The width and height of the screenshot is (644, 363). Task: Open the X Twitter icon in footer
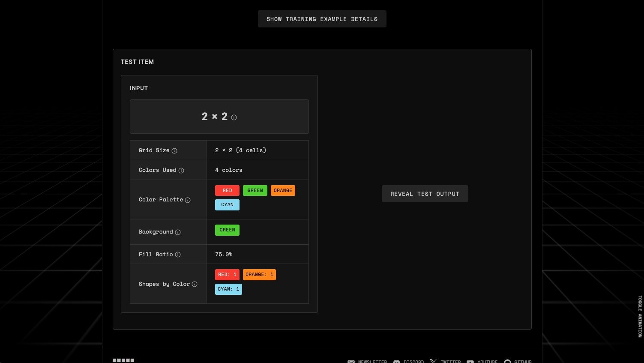(433, 362)
